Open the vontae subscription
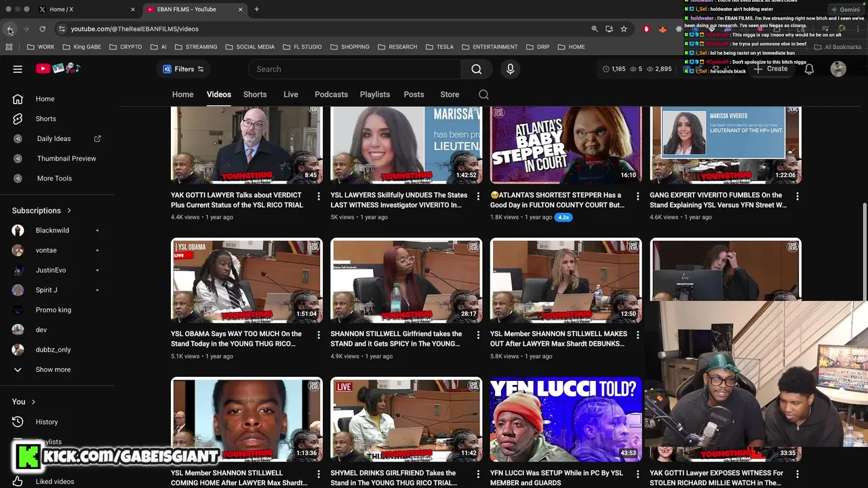Image resolution: width=868 pixels, height=488 pixels. (x=57, y=250)
